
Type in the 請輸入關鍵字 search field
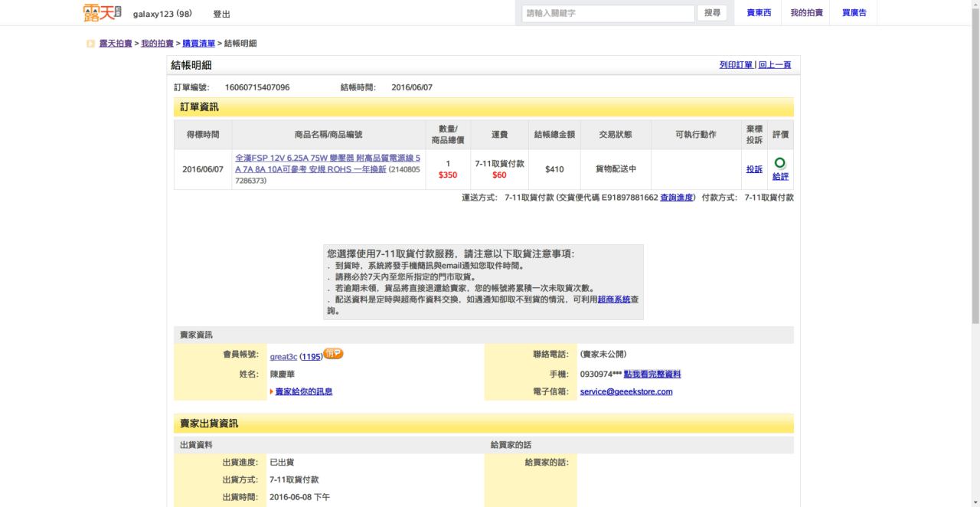click(x=608, y=13)
